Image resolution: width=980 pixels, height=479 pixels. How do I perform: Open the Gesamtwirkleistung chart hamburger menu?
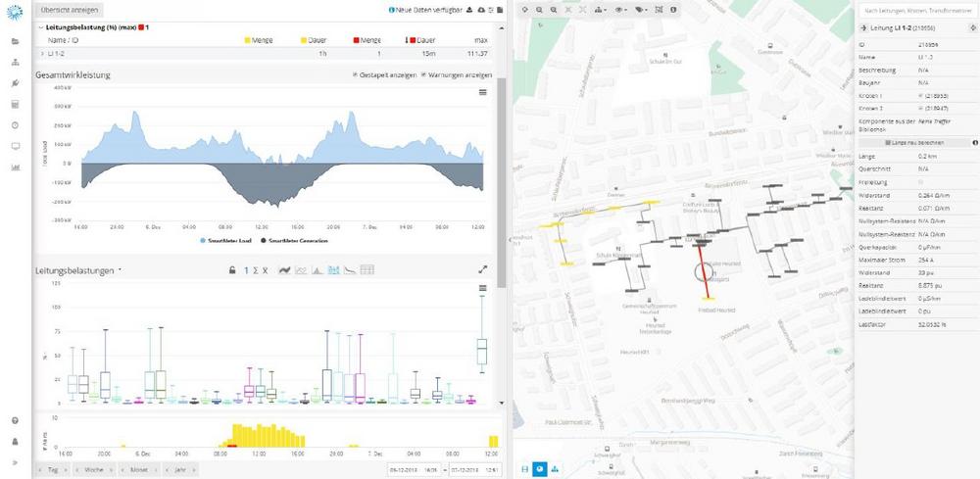coord(482,92)
